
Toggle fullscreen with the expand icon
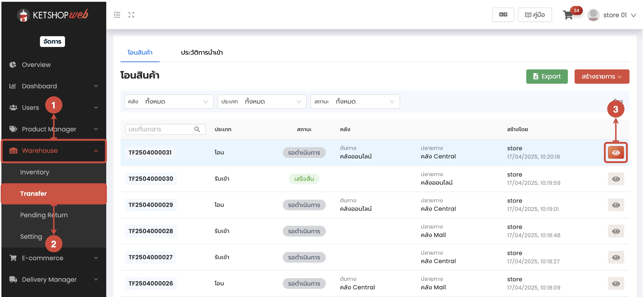(131, 15)
